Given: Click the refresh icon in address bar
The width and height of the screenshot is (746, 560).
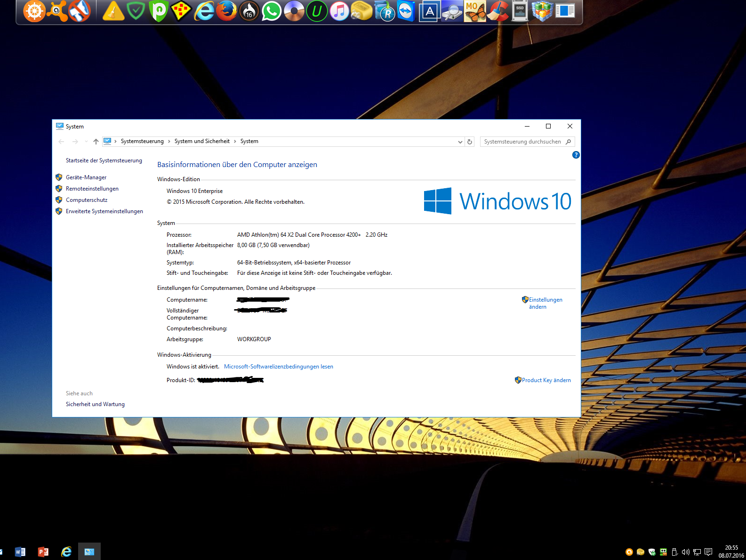Looking at the screenshot, I should (470, 142).
